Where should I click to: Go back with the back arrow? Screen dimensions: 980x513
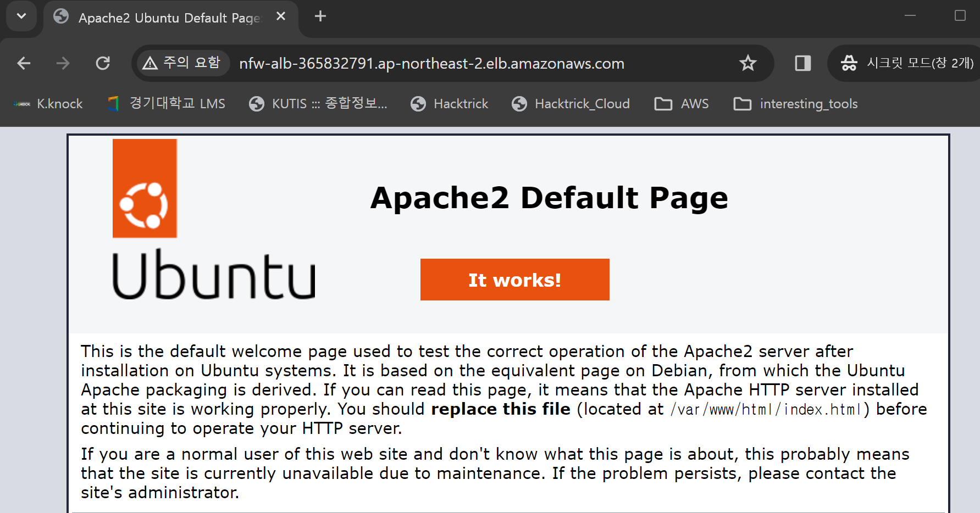[x=24, y=63]
